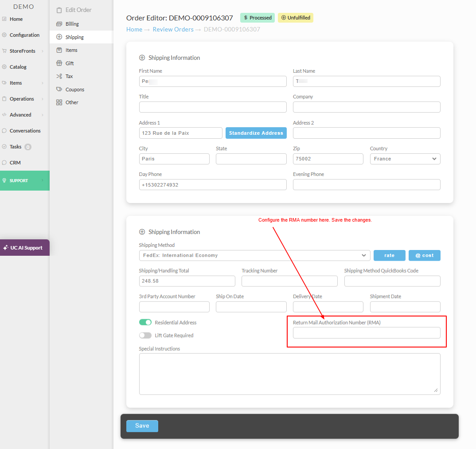Expand the Operations submenu arrow
Image resolution: width=476 pixels, height=449 pixels.
coord(43,99)
